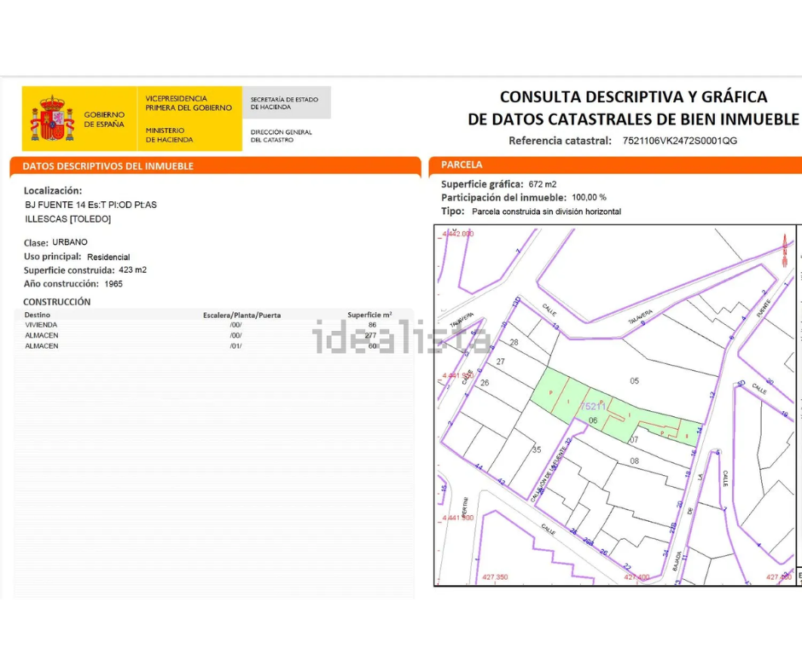Image resolution: width=802 pixels, height=672 pixels.
Task: Click the idealista watermark
Action: [x=403, y=338]
